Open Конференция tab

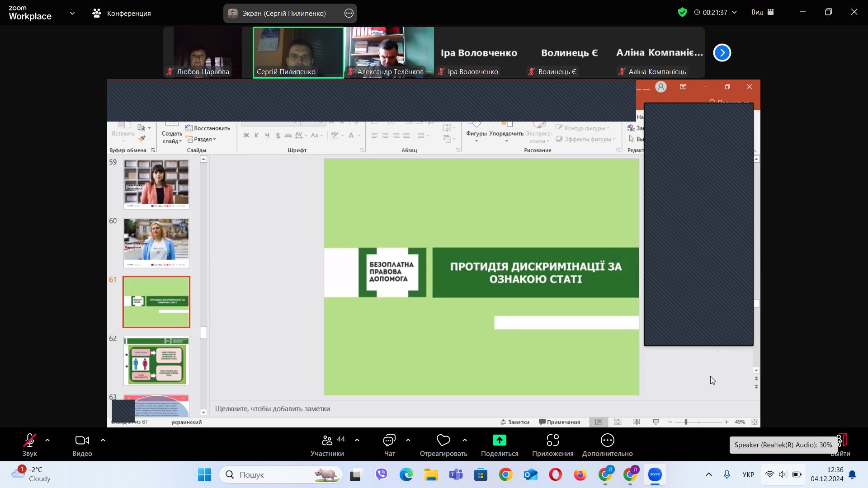click(122, 14)
